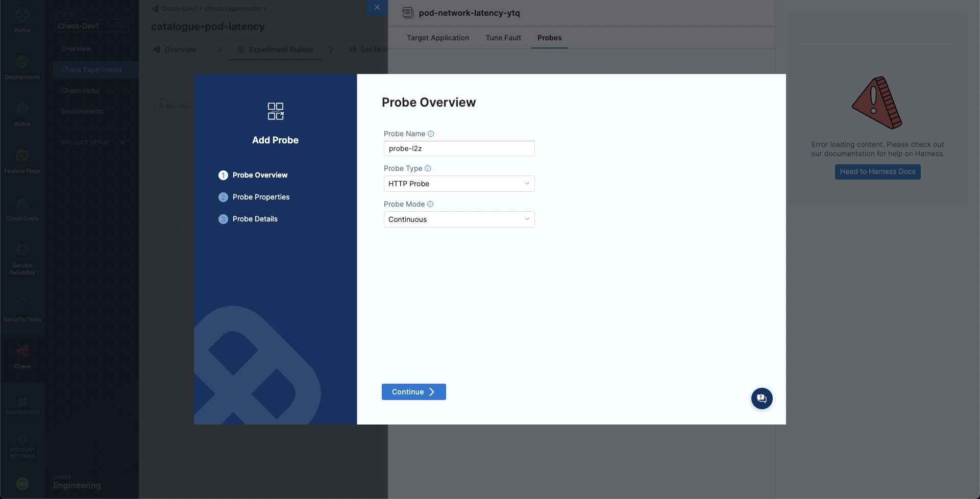Viewport: 980px width, 499px height.
Task: Open Account Settings gear icon
Action: tap(22, 439)
